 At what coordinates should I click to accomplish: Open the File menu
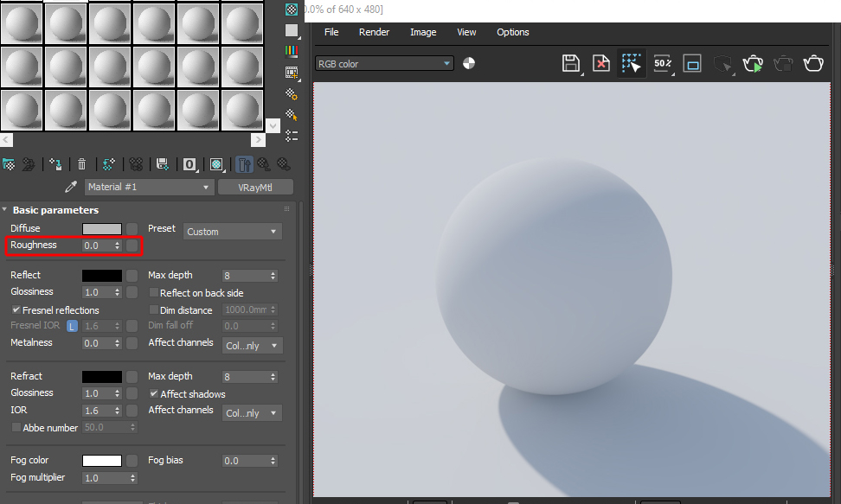click(x=331, y=32)
